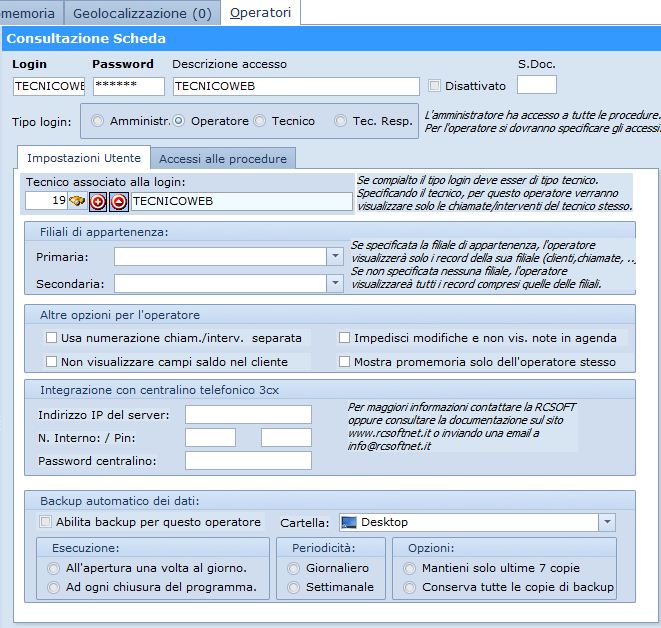This screenshot has width=661, height=628.
Task: Click the Secondaria filiale combo box
Action: [228, 284]
